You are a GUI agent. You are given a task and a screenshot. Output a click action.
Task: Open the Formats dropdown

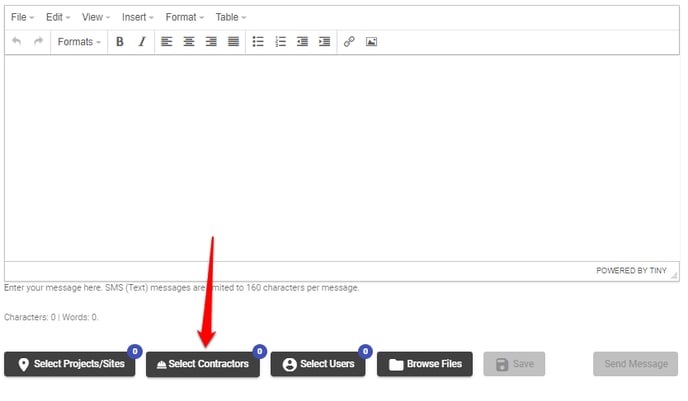coord(79,42)
